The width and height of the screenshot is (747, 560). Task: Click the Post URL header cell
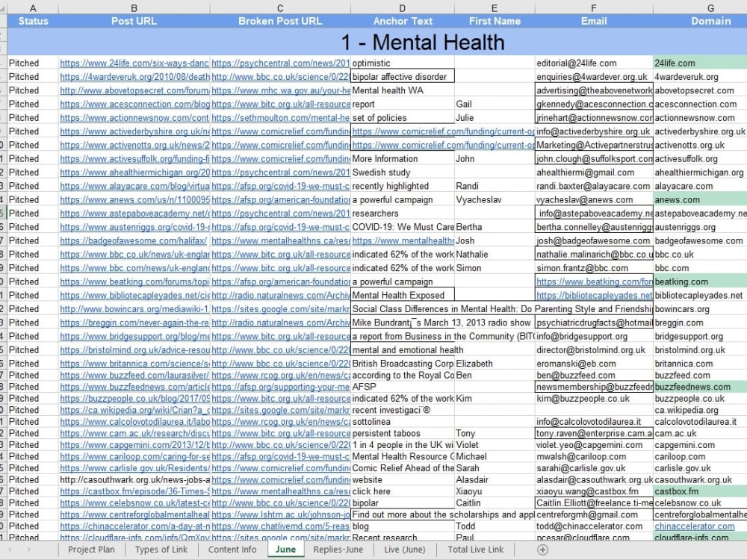134,21
